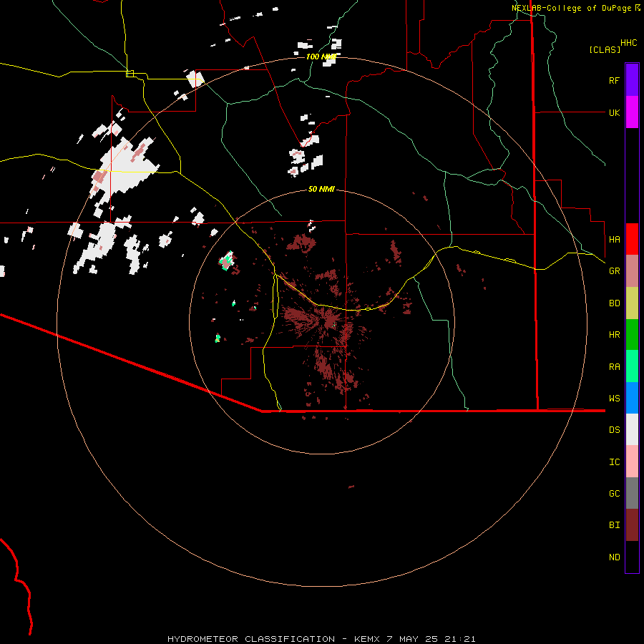The height and width of the screenshot is (644, 644).
Task: Select the BD legend label
Action: point(614,303)
